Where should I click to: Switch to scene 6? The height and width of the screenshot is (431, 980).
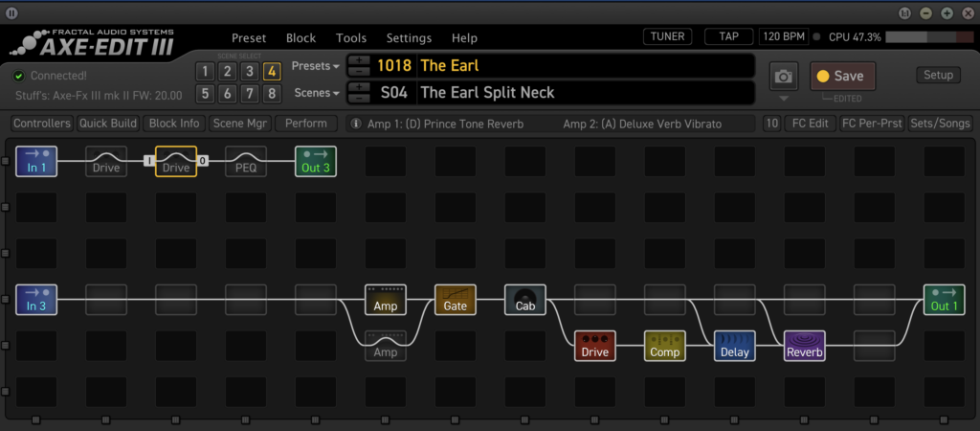point(228,94)
